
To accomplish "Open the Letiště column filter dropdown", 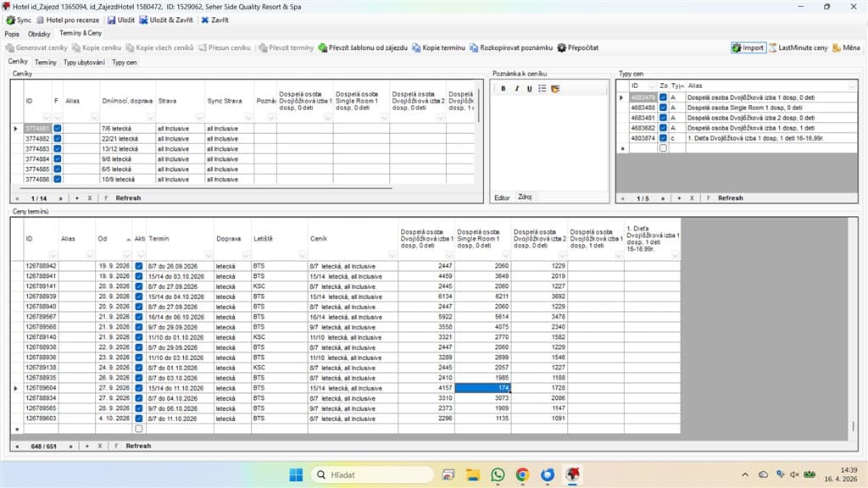I will click(302, 255).
